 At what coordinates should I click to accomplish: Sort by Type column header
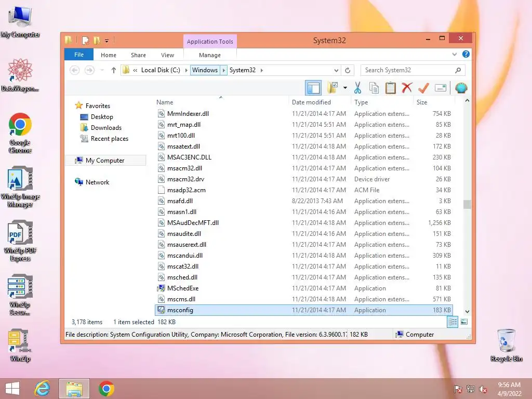tap(361, 102)
